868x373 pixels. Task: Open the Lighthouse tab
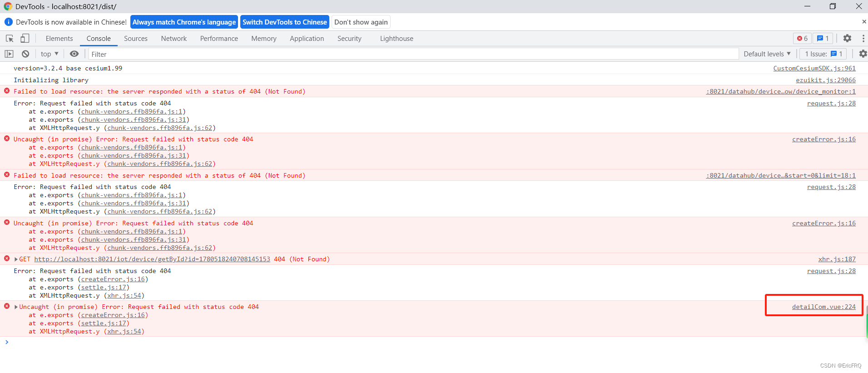(397, 39)
